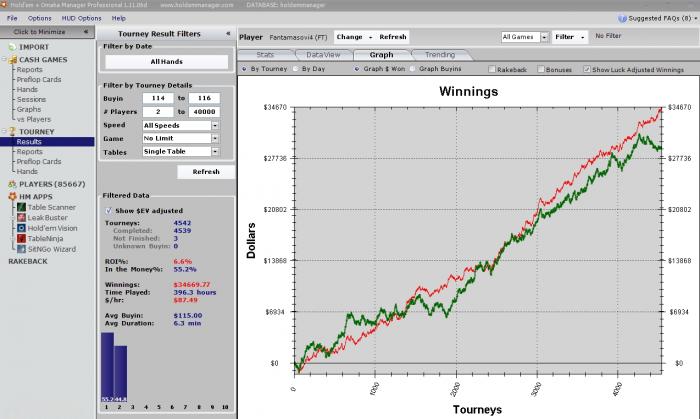Click the maximum Players field showing 40000
Image resolution: width=700 pixels, height=419 pixels.
204,112
